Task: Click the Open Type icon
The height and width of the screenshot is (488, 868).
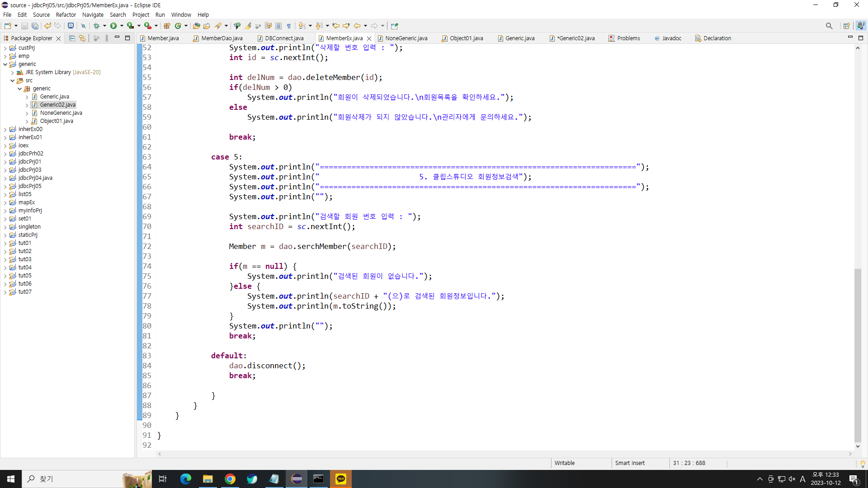Action: 196,26
